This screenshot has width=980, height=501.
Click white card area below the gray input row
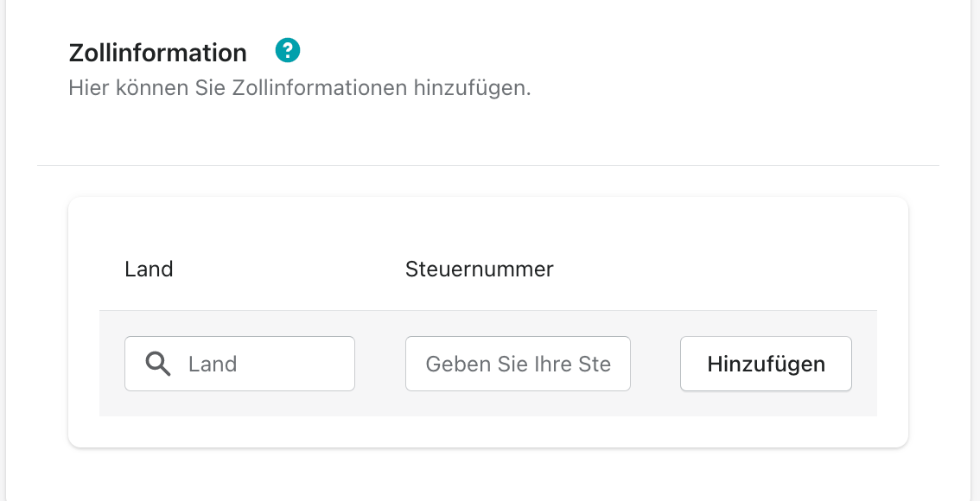(487, 432)
